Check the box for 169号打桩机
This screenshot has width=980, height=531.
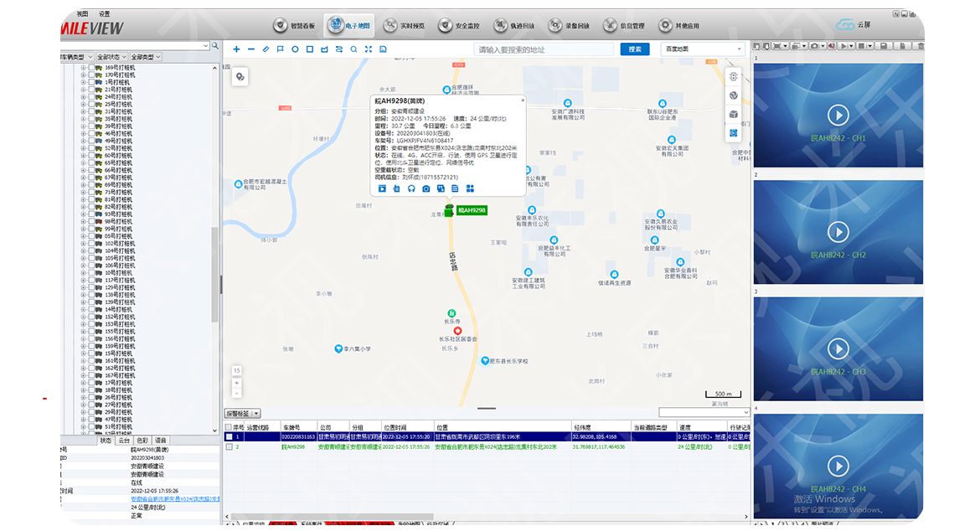[91, 68]
